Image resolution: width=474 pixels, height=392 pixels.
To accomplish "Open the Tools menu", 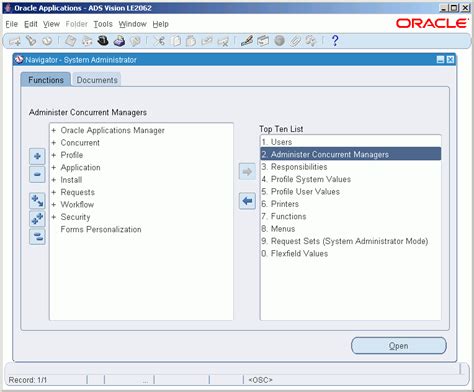I will pos(103,24).
